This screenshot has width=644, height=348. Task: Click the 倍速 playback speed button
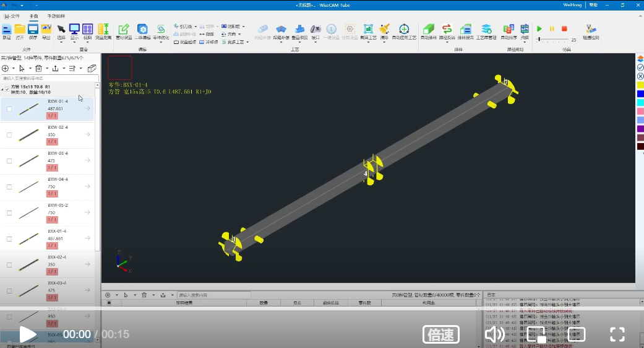[x=440, y=335]
